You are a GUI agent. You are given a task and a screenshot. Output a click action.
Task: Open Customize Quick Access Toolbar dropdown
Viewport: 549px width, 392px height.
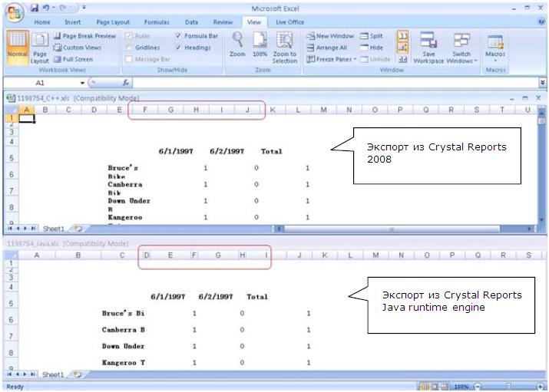84,8
